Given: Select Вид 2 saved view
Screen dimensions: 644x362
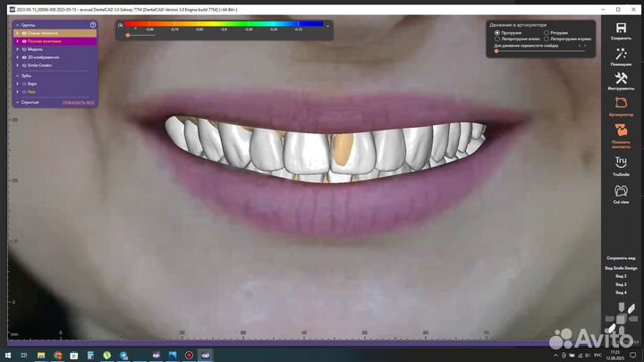Looking at the screenshot, I should tap(621, 276).
